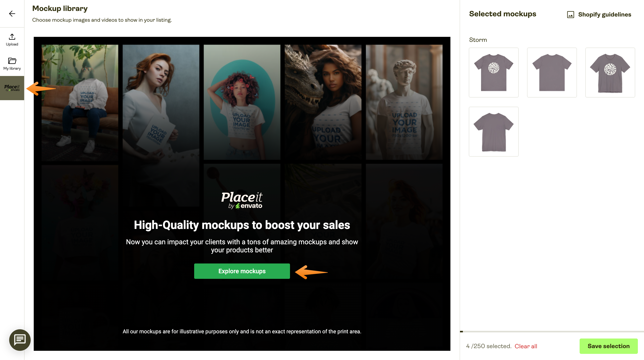Open the Upload section
The width and height of the screenshot is (644, 360).
(12, 40)
